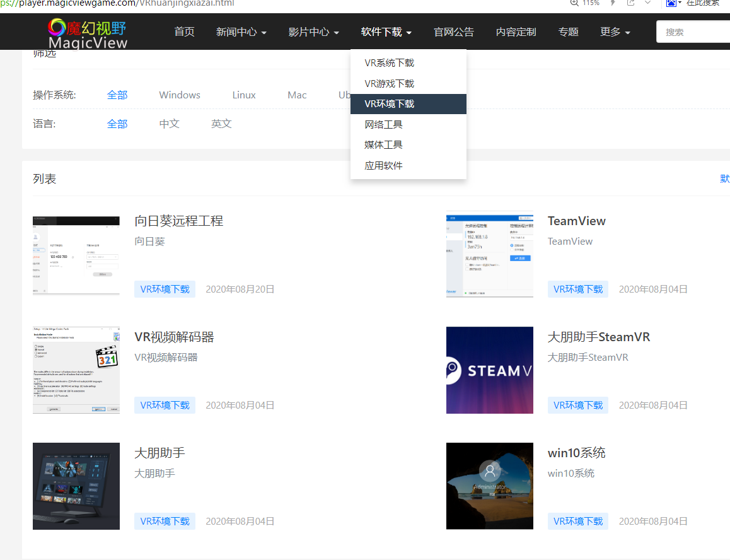Filter language by 中文

169,124
